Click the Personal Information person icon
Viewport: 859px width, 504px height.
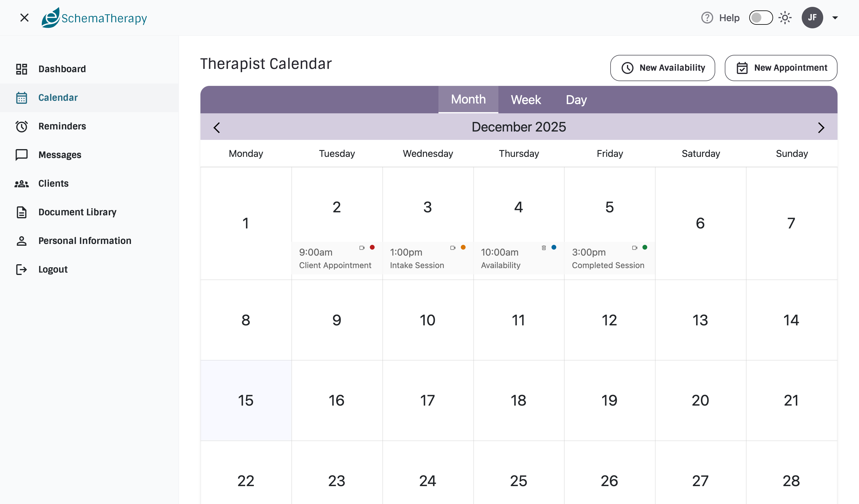point(21,241)
